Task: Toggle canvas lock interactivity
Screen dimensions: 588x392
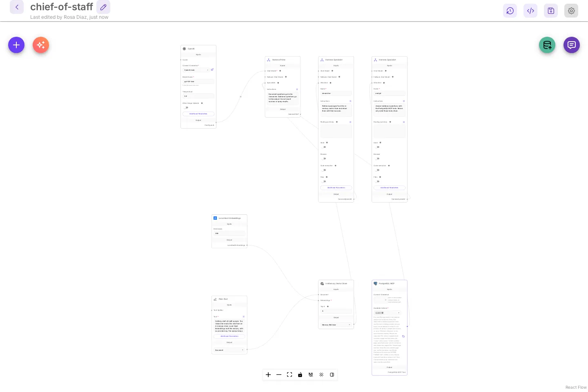Action: 300,374
